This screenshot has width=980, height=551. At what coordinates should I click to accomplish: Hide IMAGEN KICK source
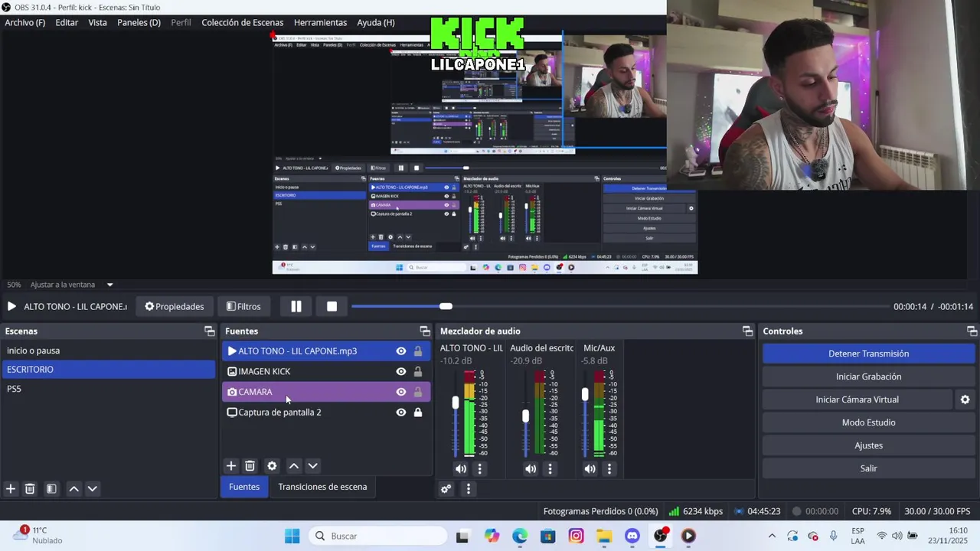400,371
